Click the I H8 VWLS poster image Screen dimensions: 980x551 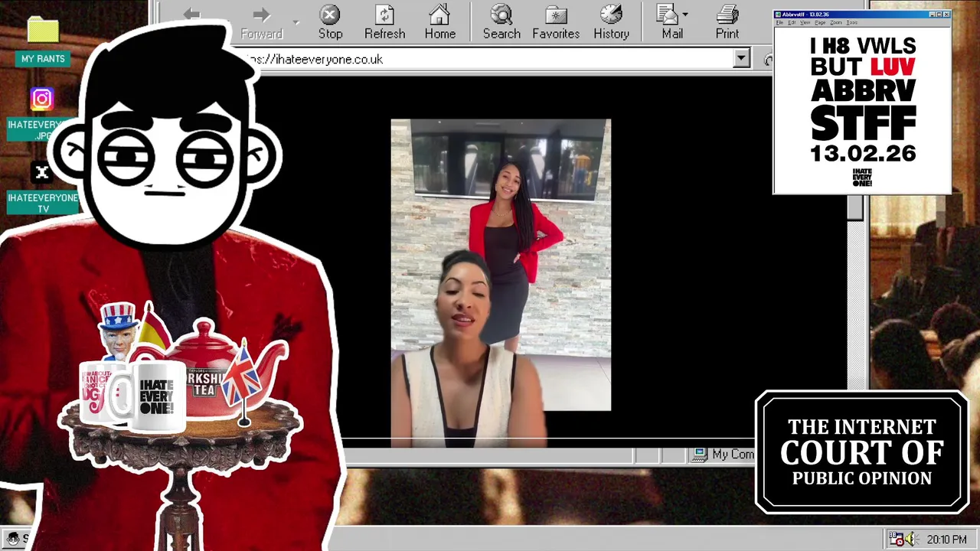click(862, 110)
